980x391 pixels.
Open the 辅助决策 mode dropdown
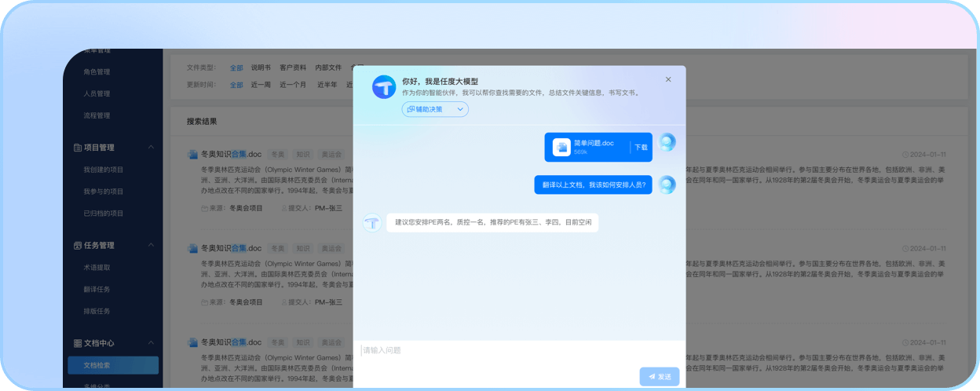coord(435,109)
